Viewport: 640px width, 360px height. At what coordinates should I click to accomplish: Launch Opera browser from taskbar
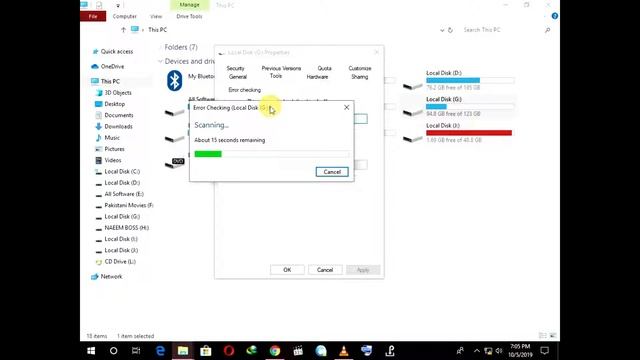pyautogui.click(x=229, y=351)
